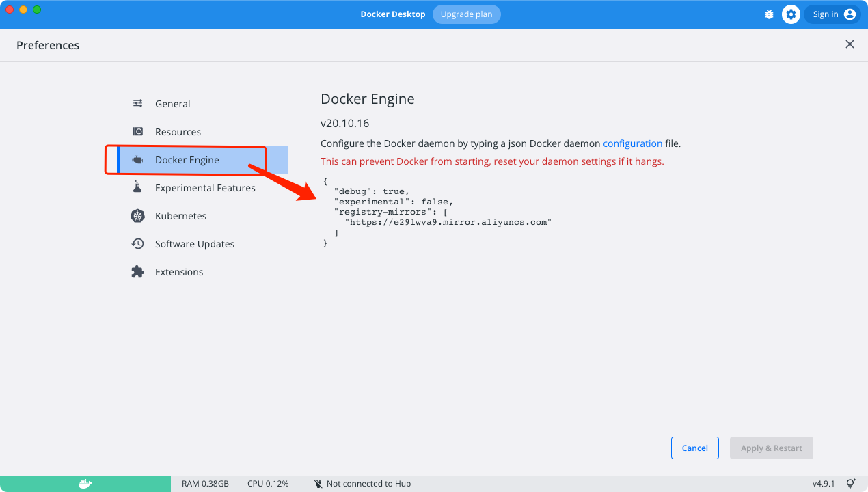Screen dimensions: 868x492
Task: Click the Resources disk icon
Action: pyautogui.click(x=137, y=132)
